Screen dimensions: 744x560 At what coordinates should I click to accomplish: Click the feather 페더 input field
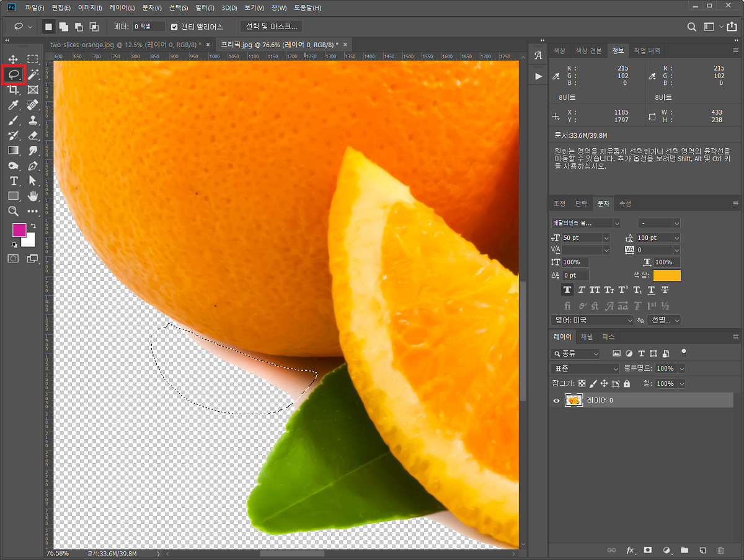point(149,27)
